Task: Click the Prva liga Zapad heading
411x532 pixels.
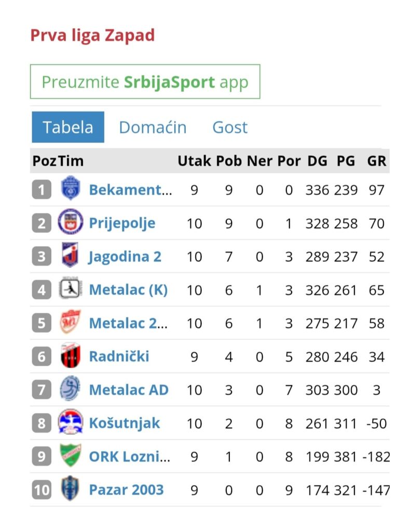Action: [x=92, y=36]
